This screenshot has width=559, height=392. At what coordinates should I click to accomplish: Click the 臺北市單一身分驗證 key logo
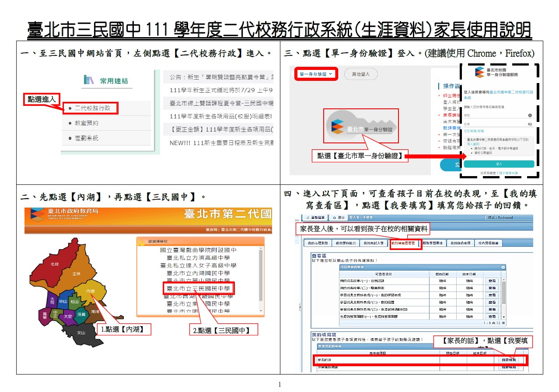(x=360, y=126)
